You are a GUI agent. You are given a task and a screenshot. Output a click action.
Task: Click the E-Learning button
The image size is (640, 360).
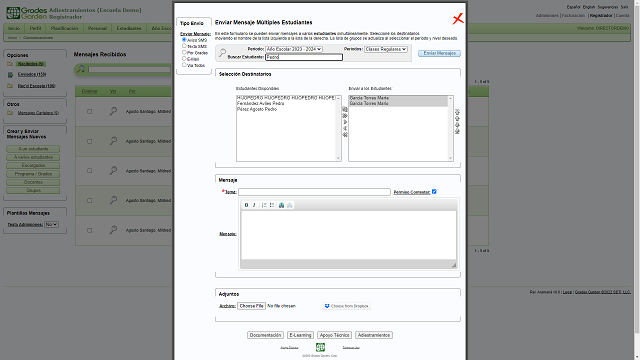pos(300,335)
